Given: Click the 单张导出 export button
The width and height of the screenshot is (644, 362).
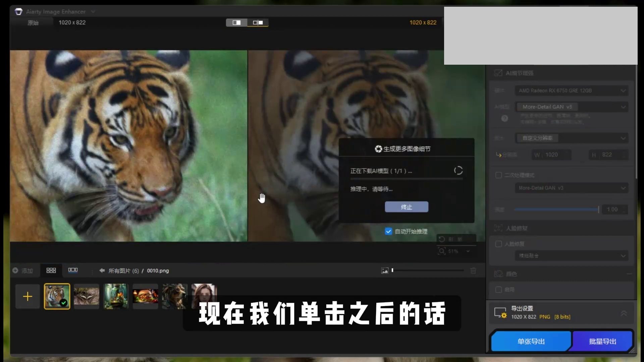Looking at the screenshot, I should (531, 341).
